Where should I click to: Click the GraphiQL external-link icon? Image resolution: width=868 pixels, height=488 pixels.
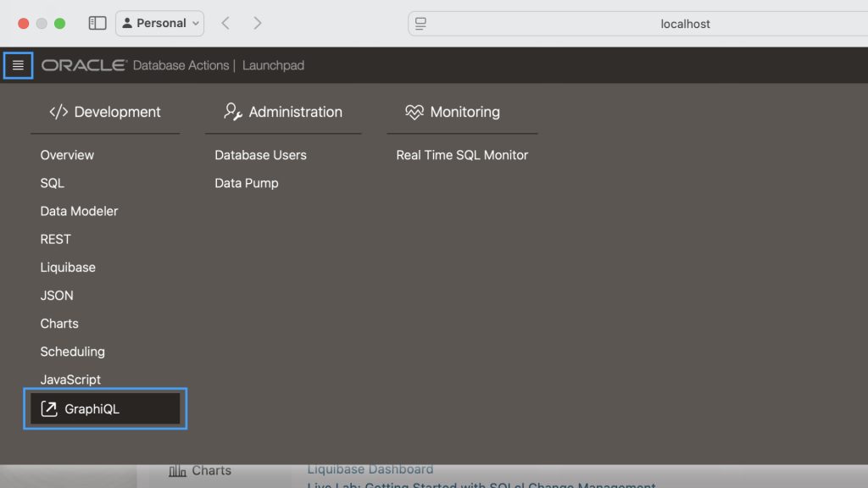pyautogui.click(x=48, y=409)
